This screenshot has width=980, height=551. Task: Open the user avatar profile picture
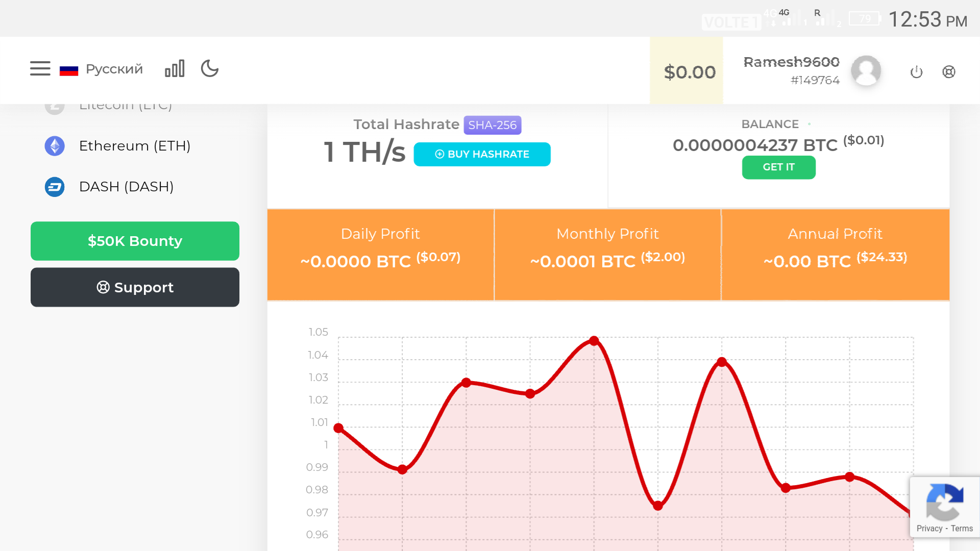[866, 70]
